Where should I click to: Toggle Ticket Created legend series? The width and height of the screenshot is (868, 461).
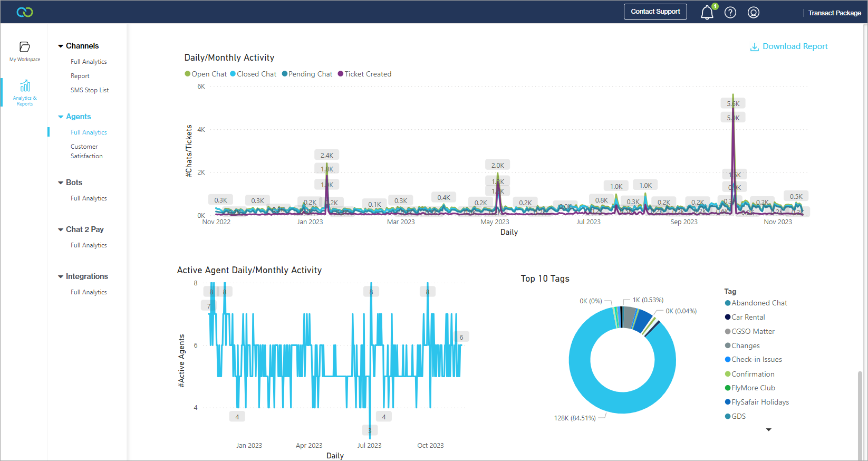(x=365, y=74)
